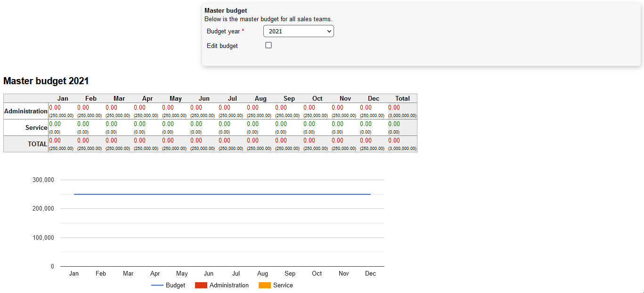Click the Master budget 2021 heading
Viewport: 644px width, 293px height.
pos(46,81)
